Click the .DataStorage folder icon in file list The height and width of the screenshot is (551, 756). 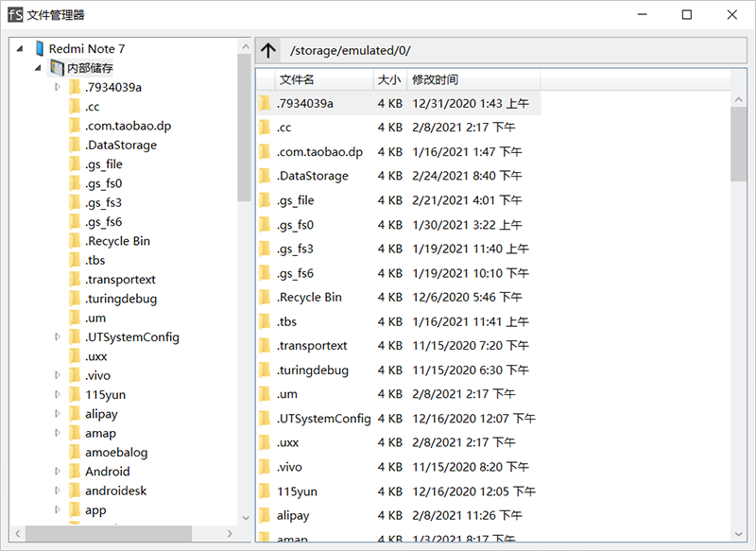click(x=266, y=176)
